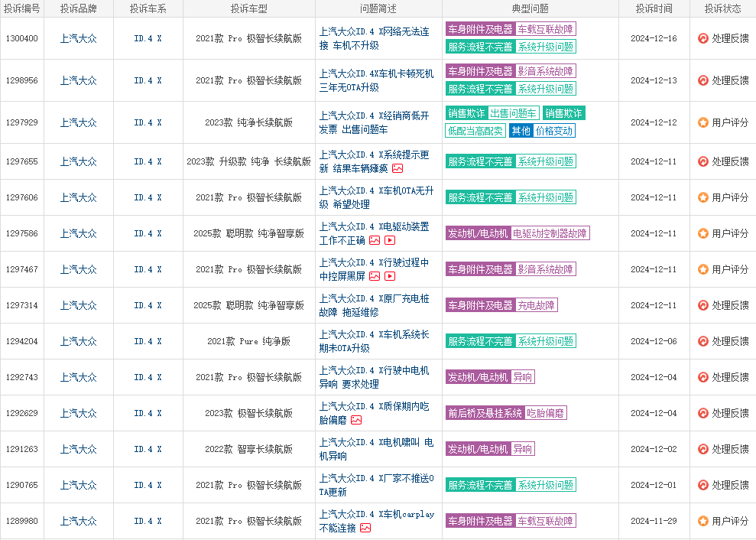Open complaint 原厂充电桩故障 拖延维修
The width and height of the screenshot is (756, 540).
(x=374, y=305)
